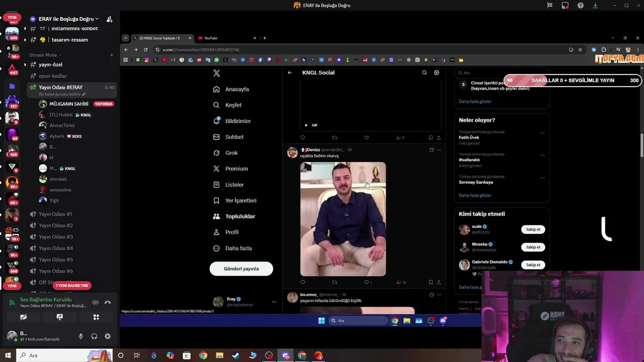Repost the jDenizz post
The width and height of the screenshot is (644, 362).
pyautogui.click(x=335, y=283)
